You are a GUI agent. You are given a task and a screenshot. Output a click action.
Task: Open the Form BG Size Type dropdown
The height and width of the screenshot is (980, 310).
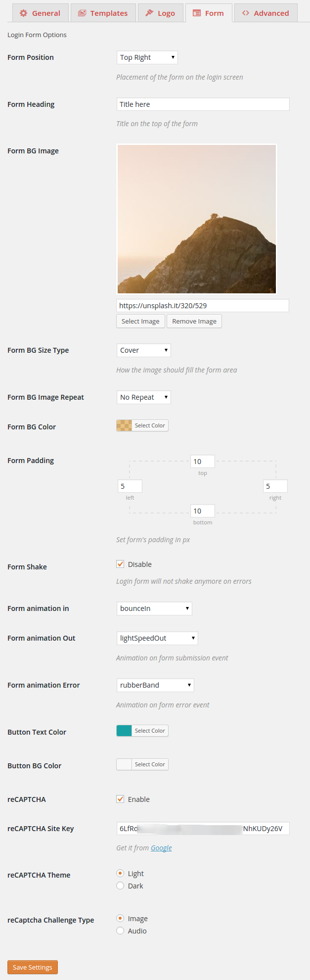tap(143, 350)
